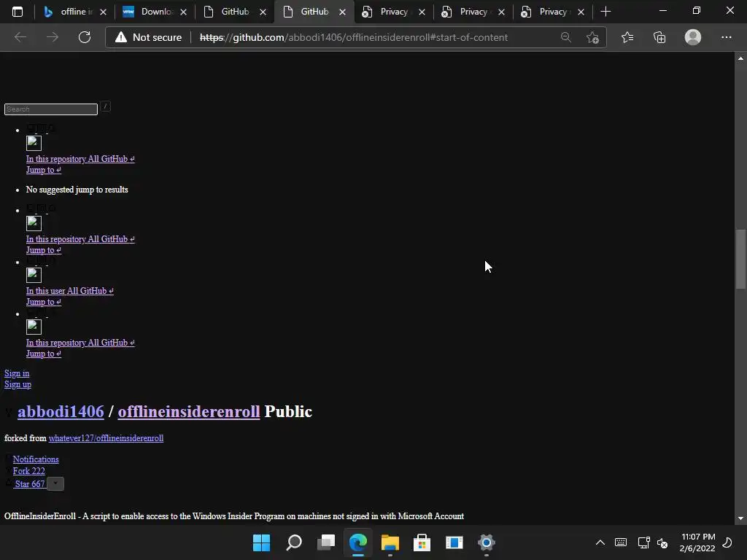747x560 pixels.
Task: Click the Star 667 link
Action: tap(30, 484)
